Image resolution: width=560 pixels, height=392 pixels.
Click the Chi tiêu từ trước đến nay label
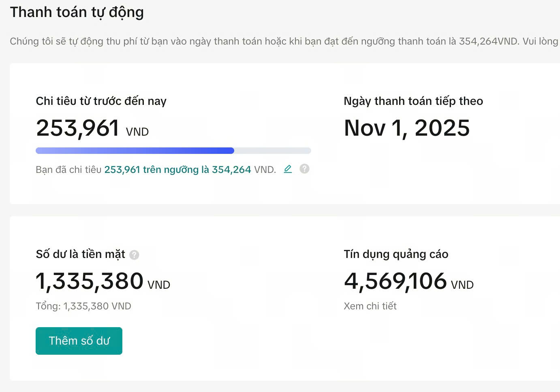point(101,101)
